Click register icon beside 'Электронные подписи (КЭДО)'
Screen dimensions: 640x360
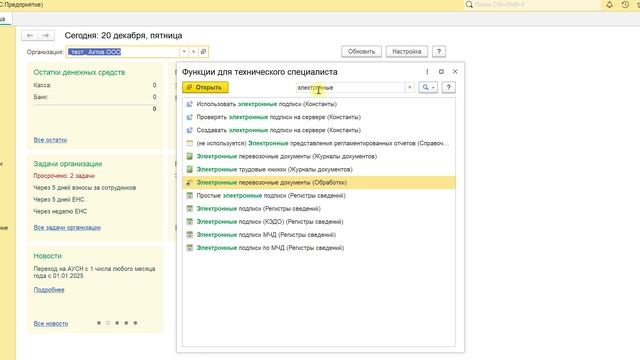[x=189, y=222]
